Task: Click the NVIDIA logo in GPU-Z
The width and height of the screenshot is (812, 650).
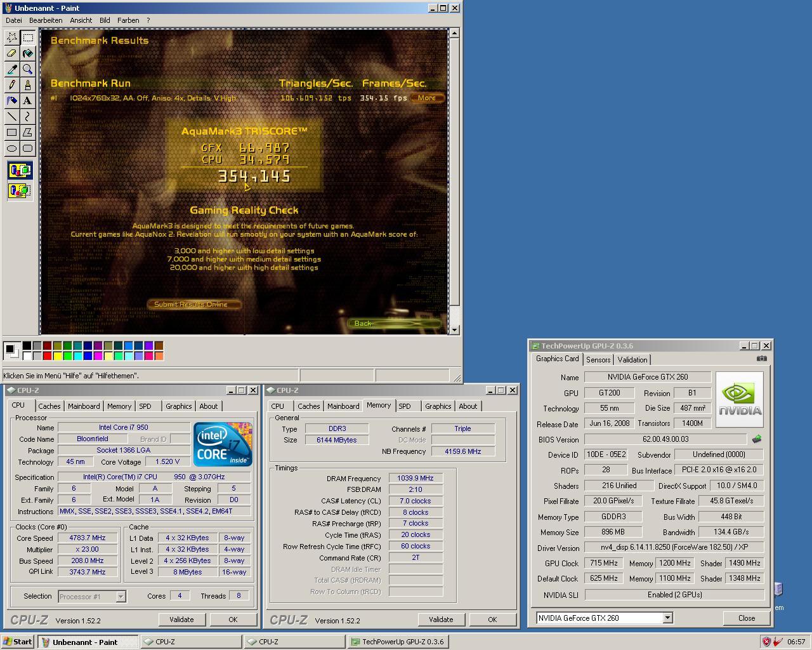Action: click(x=739, y=400)
